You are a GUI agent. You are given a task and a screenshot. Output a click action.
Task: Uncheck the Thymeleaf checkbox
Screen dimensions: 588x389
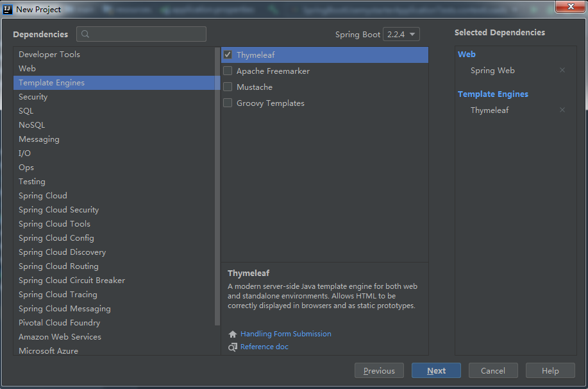228,55
